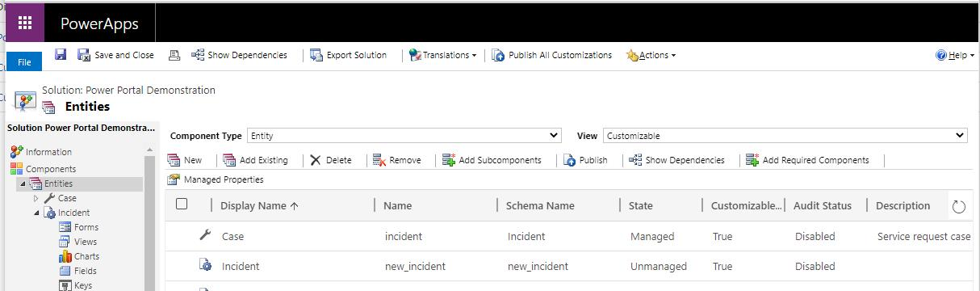
Task: Select the Case row display name
Action: (232, 237)
